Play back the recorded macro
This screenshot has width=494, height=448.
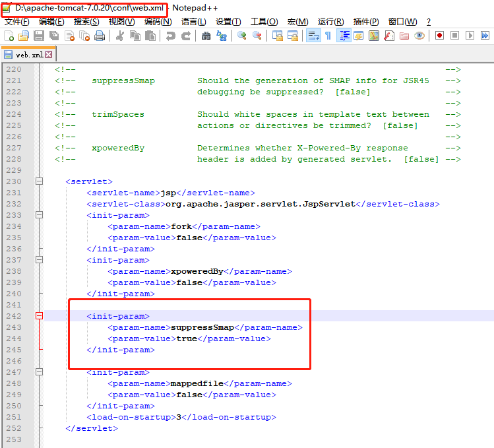(470, 36)
